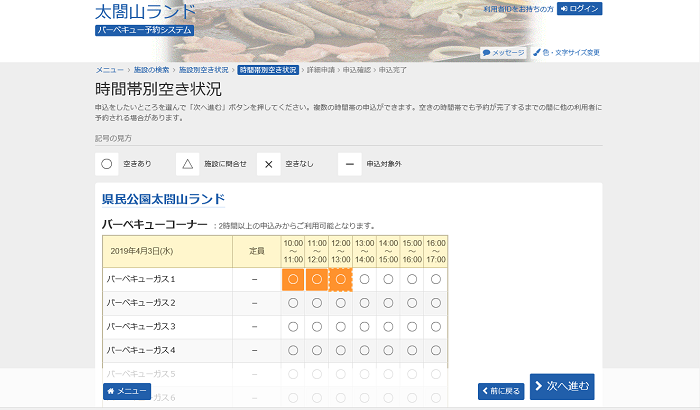
Task: Select バーベキューガス2 slot 15:00~16:00
Action: [x=412, y=303]
